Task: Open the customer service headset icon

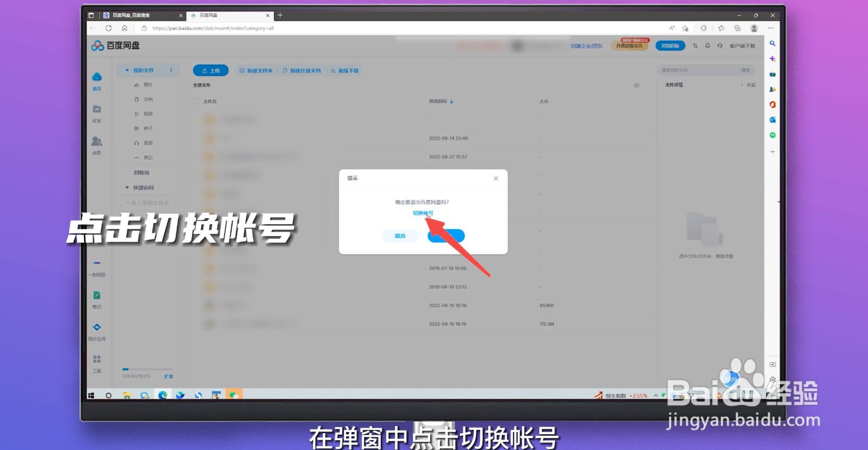Action: tap(720, 46)
